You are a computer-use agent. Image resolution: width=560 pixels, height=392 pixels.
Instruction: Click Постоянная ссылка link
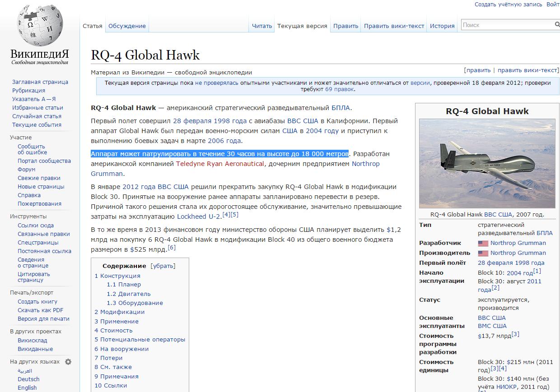pyautogui.click(x=44, y=251)
